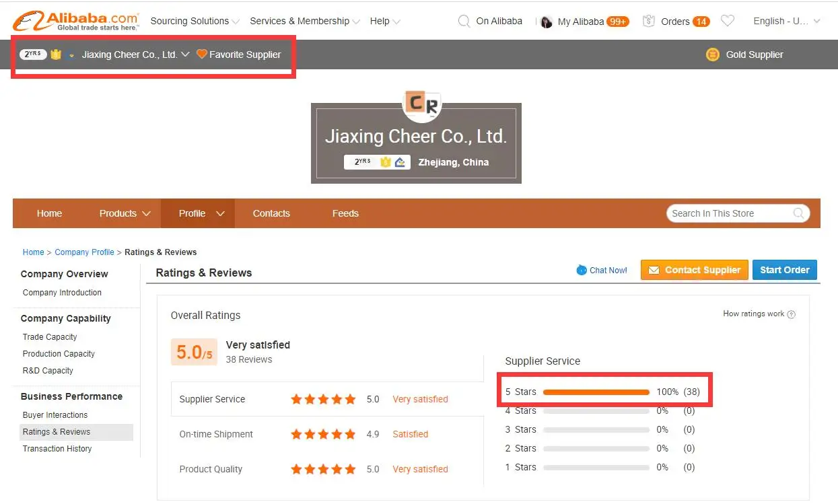The height and width of the screenshot is (504, 838).
Task: Select Ratings & Reviews in sidebar
Action: click(76, 432)
